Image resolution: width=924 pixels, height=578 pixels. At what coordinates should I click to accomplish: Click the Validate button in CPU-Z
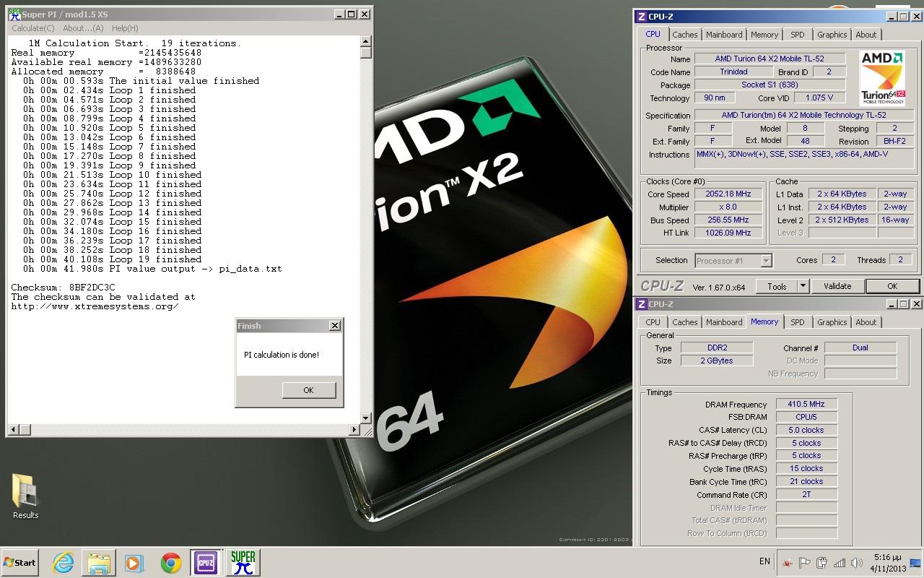tap(837, 286)
